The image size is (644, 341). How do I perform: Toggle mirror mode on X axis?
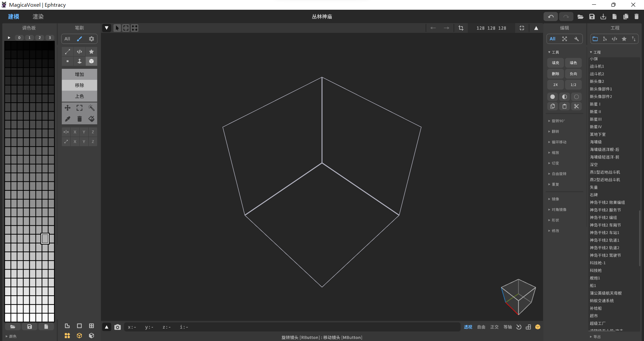(x=75, y=132)
